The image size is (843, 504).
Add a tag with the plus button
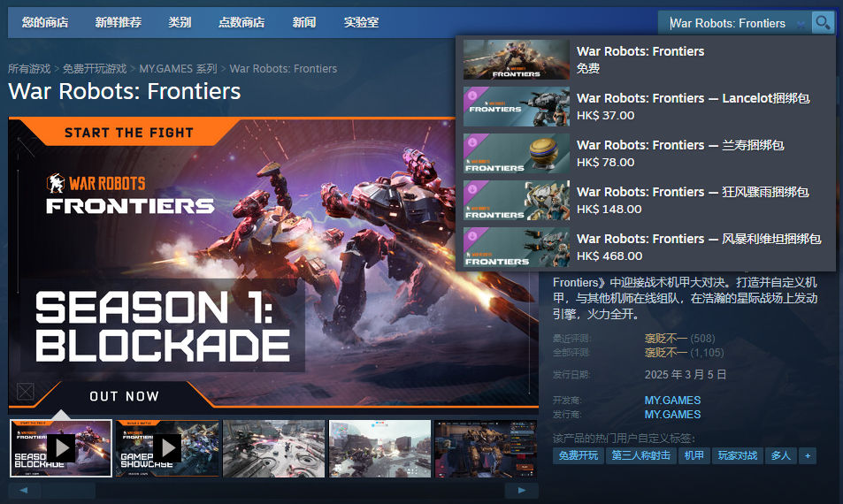click(808, 455)
